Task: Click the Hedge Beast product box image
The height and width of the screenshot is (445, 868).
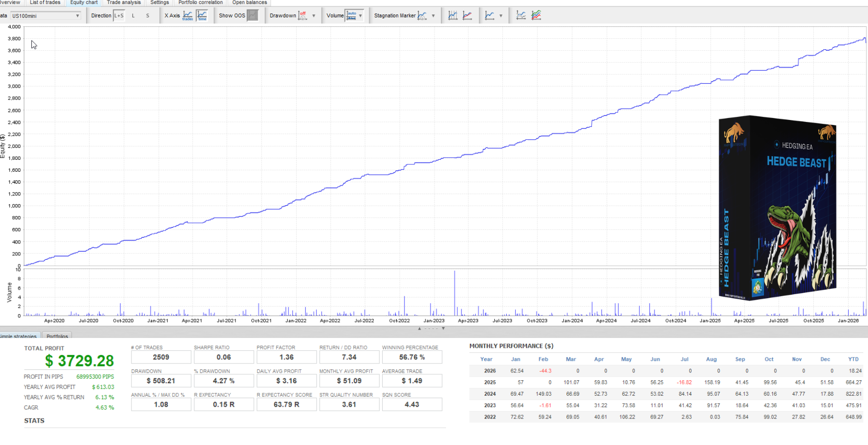Action: [777, 208]
